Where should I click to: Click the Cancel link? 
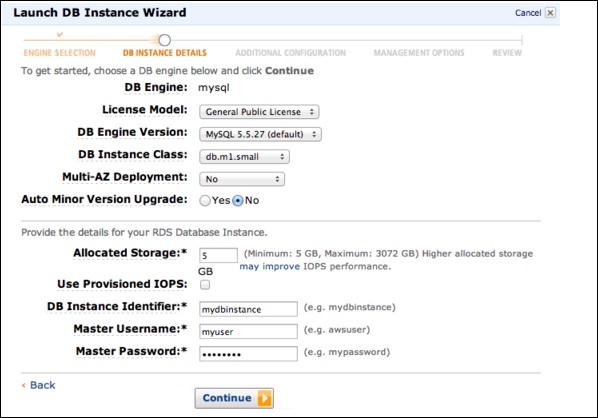528,13
